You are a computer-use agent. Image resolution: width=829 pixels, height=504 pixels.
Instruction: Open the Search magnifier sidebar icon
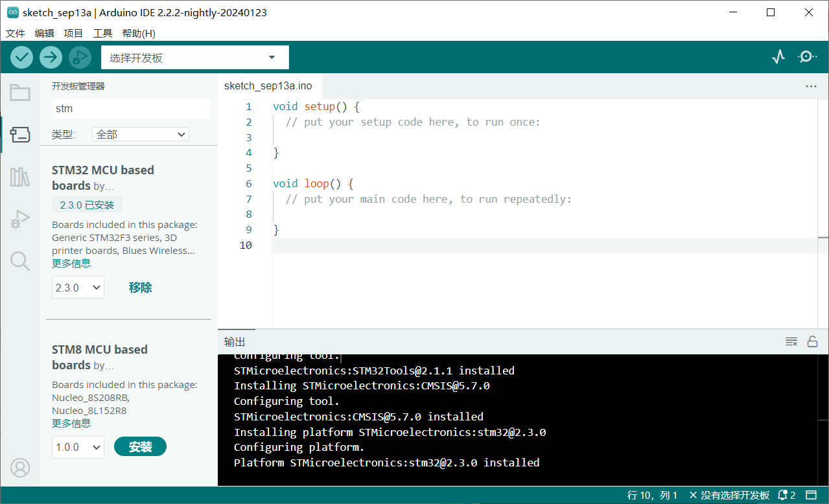[20, 261]
